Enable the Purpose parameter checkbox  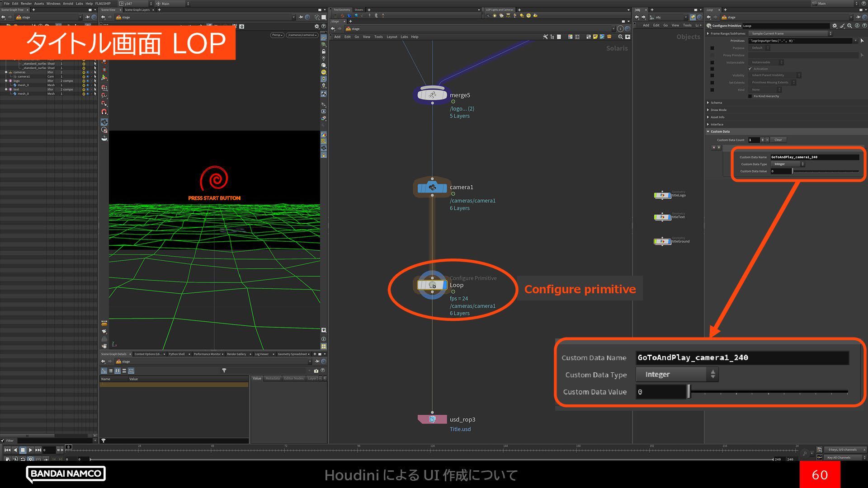712,48
